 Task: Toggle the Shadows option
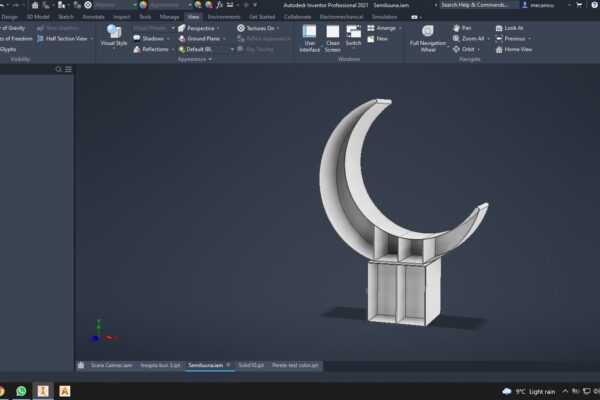[x=152, y=38]
